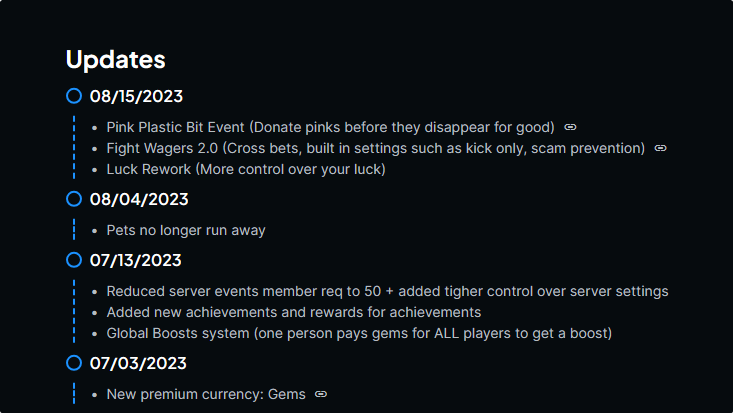
Task: Click the 07/03/2023 timeline circle marker
Action: 74,362
